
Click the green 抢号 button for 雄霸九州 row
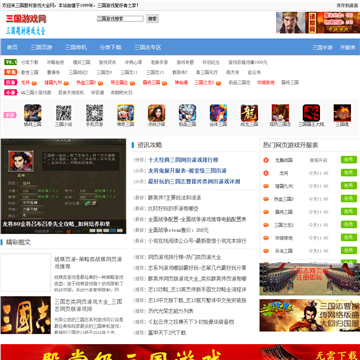coord(349,186)
